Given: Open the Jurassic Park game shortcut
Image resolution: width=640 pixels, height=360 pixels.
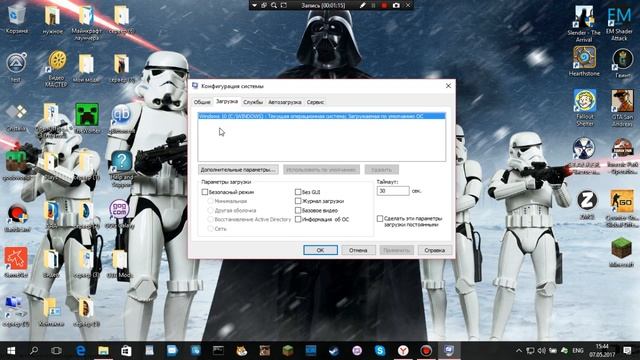Looking at the screenshot, I should [x=622, y=155].
